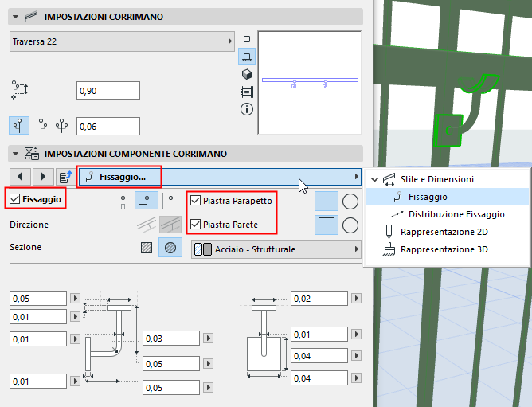Click the Sezione label

coord(25,247)
